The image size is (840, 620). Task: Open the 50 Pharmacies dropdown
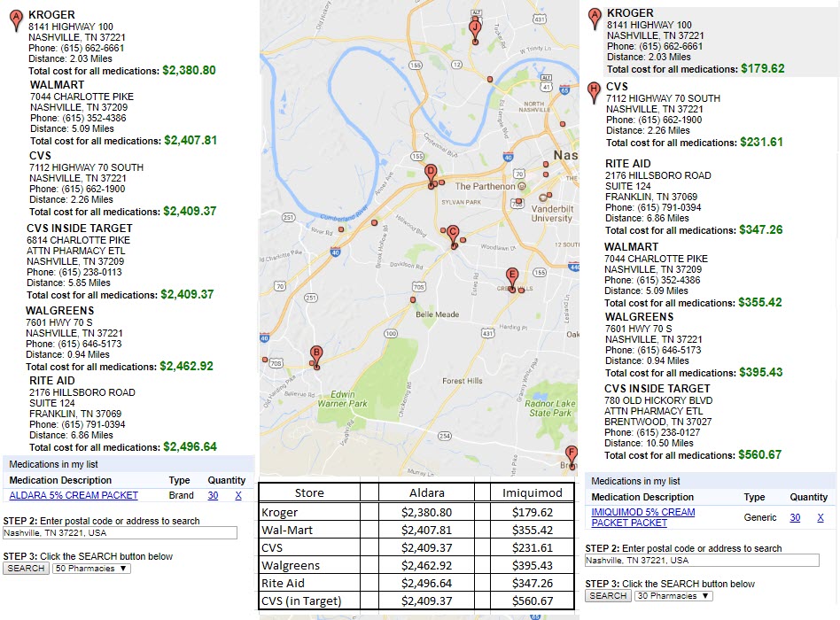[x=91, y=568]
